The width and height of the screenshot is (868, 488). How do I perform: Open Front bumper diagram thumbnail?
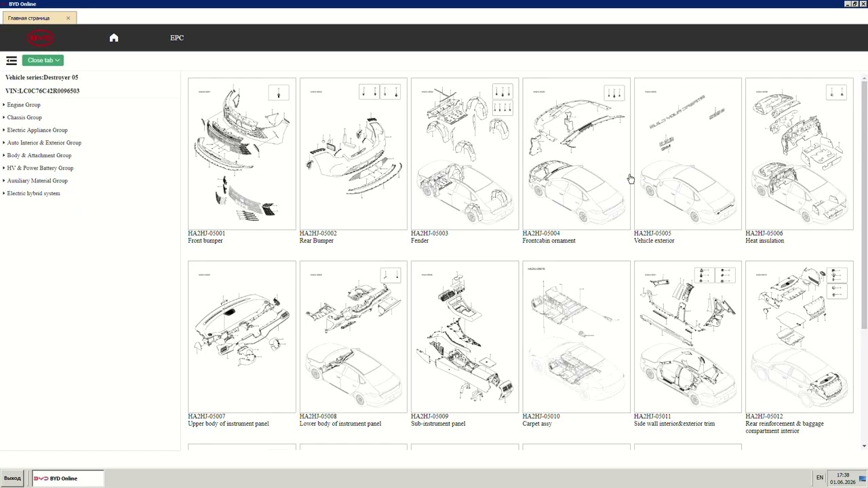(242, 154)
